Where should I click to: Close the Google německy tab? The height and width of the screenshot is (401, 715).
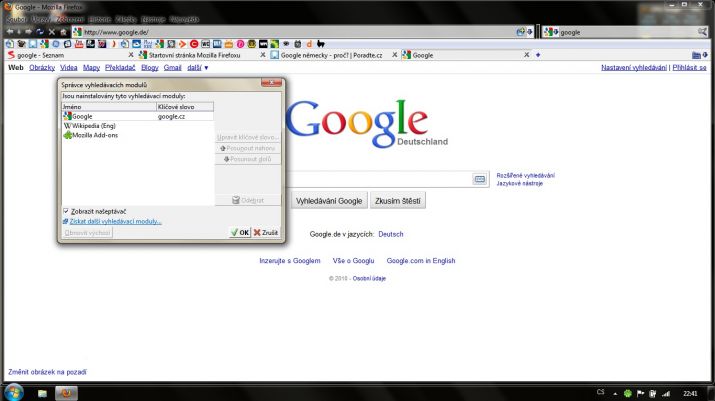tap(394, 55)
